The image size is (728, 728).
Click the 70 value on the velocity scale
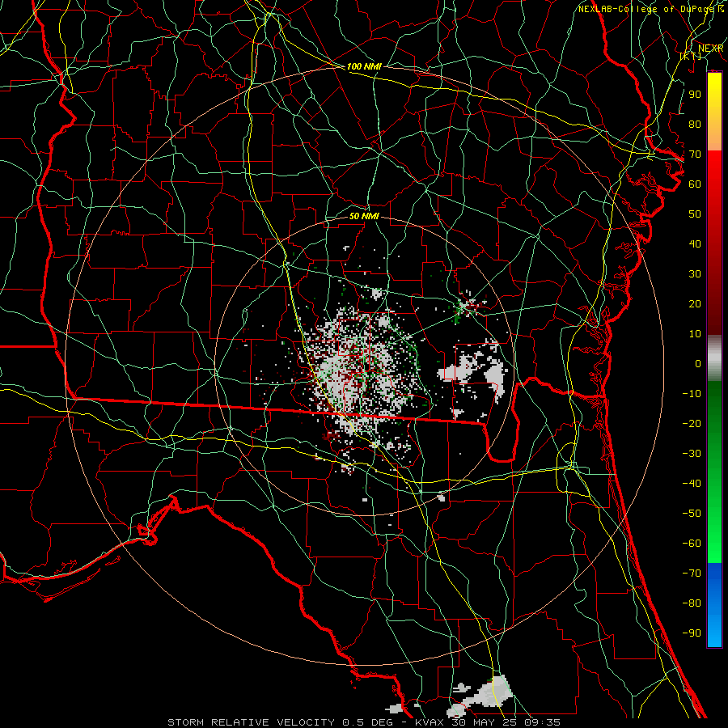[695, 154]
